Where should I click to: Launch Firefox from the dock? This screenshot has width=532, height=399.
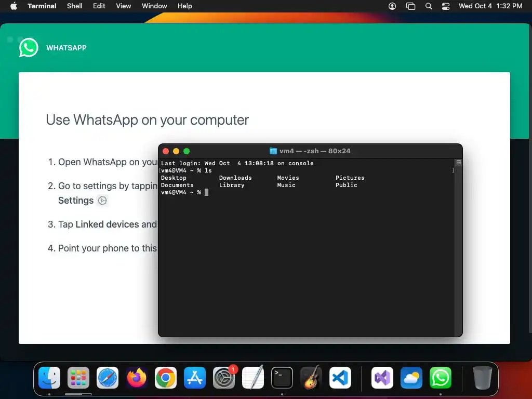pos(137,378)
